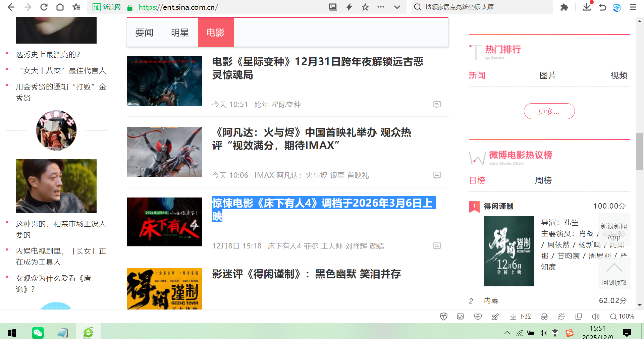
Task: Click the undo restore-tab arrow icon
Action: (x=603, y=7)
